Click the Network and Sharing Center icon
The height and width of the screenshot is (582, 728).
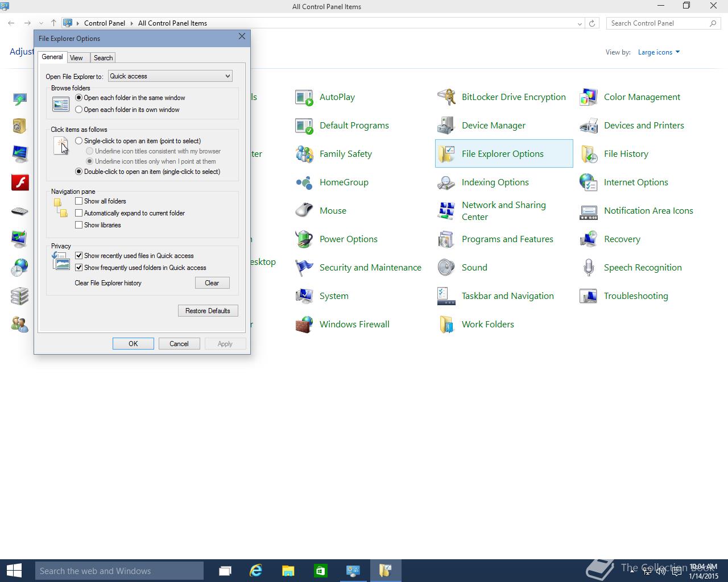click(446, 211)
